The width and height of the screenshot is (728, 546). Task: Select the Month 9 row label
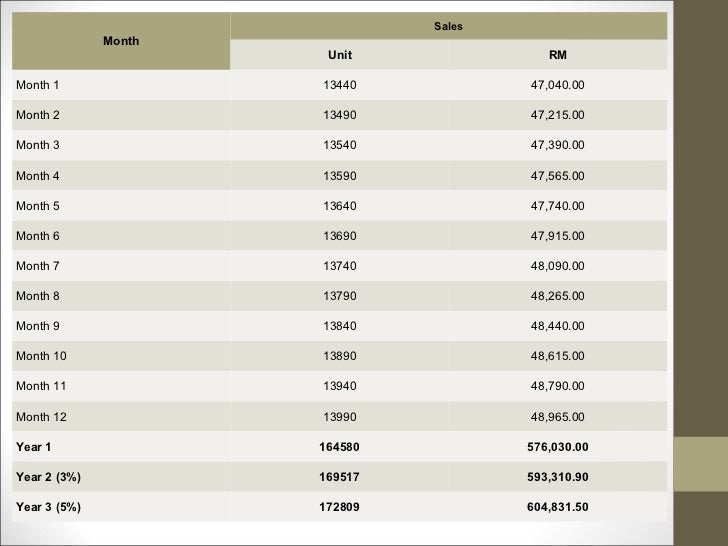38,326
